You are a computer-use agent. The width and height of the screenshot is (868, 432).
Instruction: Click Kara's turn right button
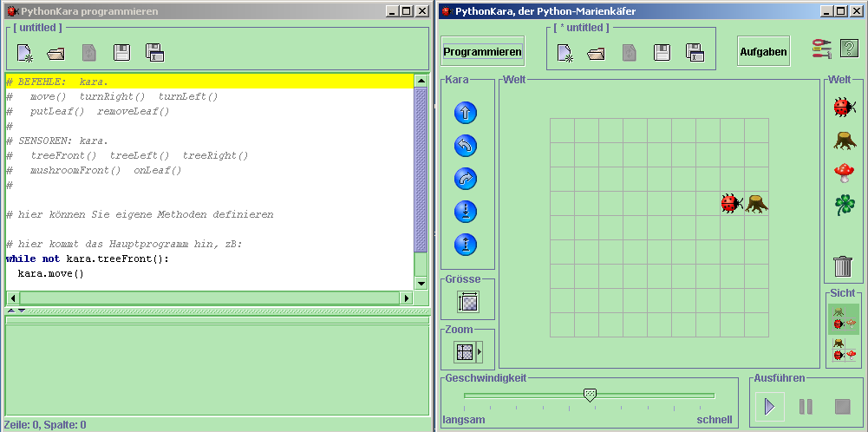click(x=466, y=179)
